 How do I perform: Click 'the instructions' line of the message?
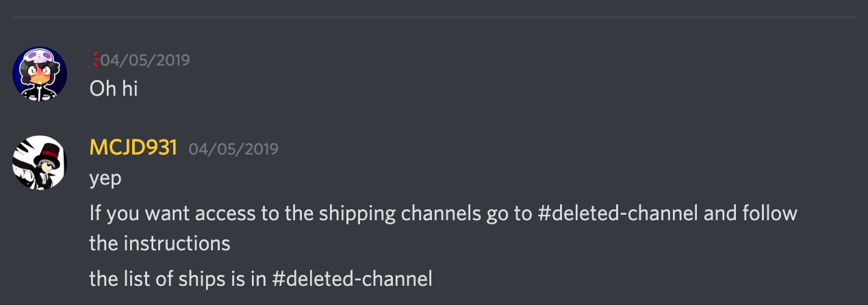(x=159, y=243)
